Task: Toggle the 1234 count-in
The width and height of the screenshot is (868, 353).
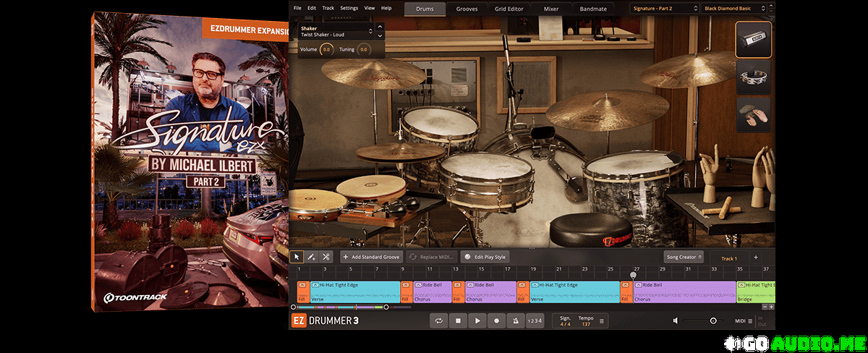Action: pyautogui.click(x=534, y=320)
